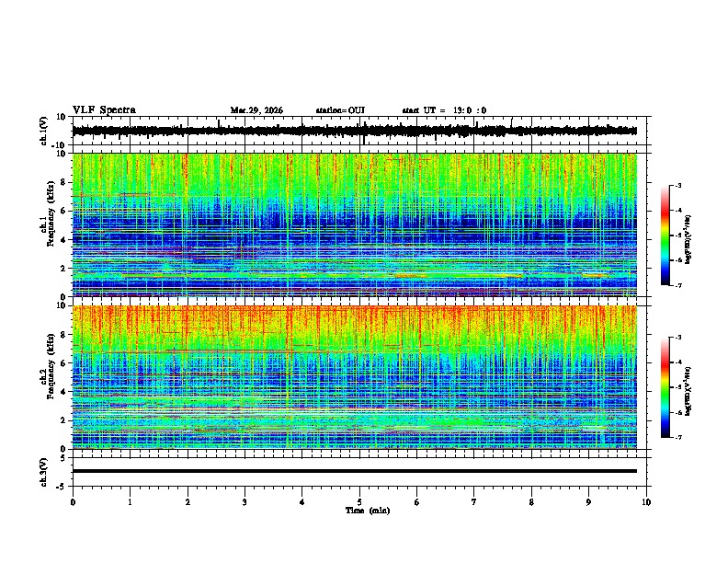The height and width of the screenshot is (563, 728).
Task: Click inside the ch.1 spectrogram panel
Action: point(354,224)
